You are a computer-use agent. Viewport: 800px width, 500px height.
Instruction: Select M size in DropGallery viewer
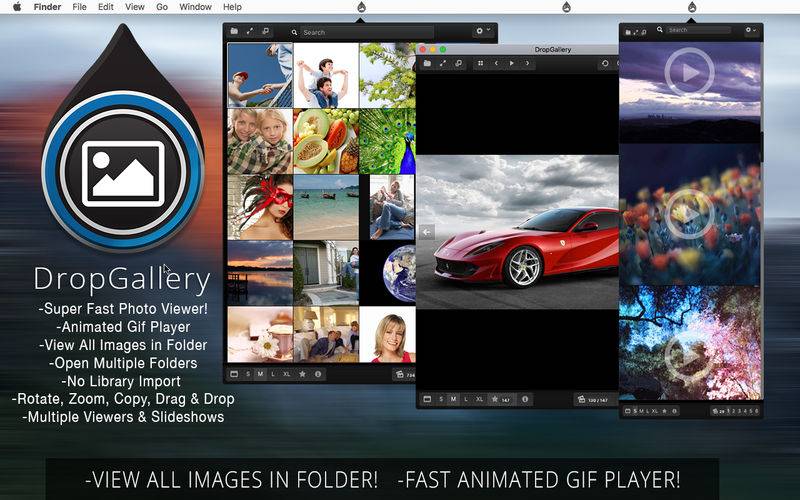point(453,399)
